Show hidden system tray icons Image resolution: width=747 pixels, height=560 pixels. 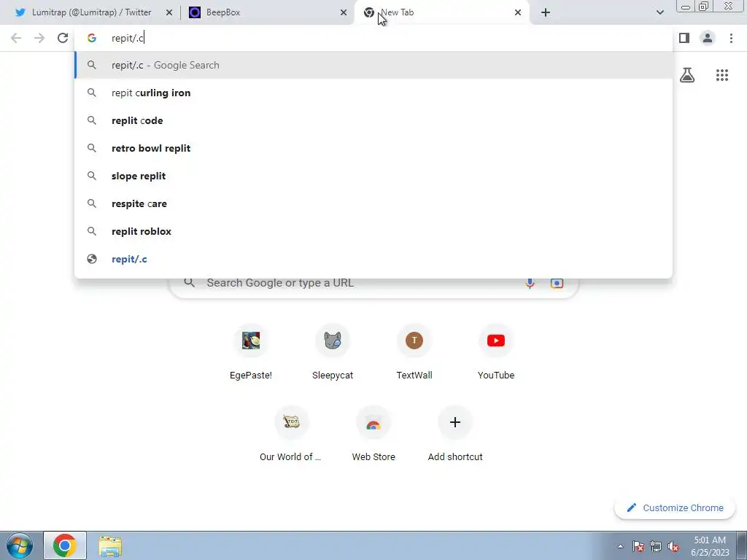tap(620, 546)
